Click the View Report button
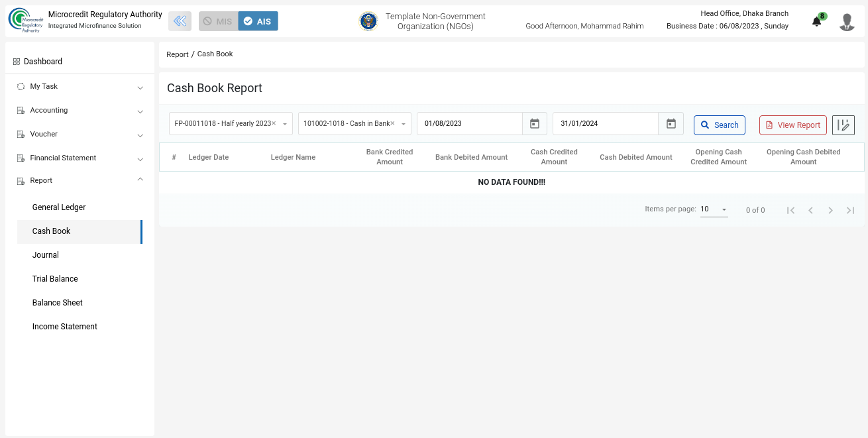Image resolution: width=868 pixels, height=438 pixels. coord(792,125)
